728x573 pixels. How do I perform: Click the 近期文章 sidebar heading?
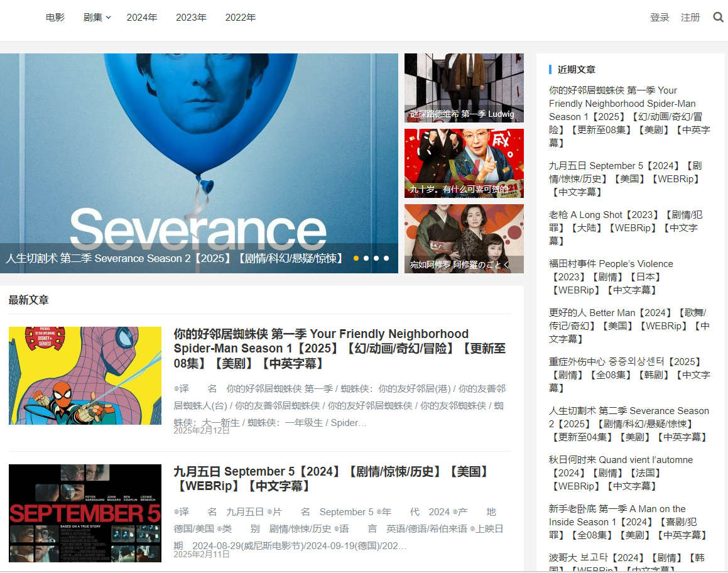coord(576,70)
